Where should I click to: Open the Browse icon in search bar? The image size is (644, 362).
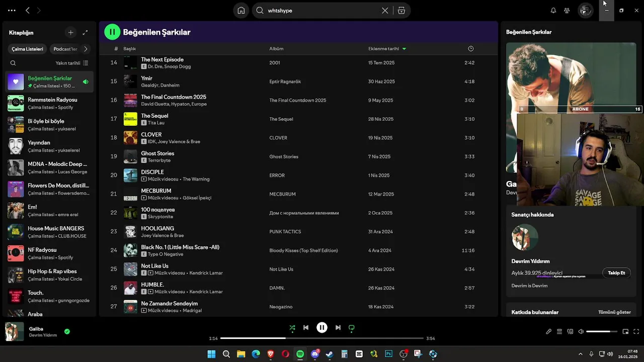click(x=401, y=11)
